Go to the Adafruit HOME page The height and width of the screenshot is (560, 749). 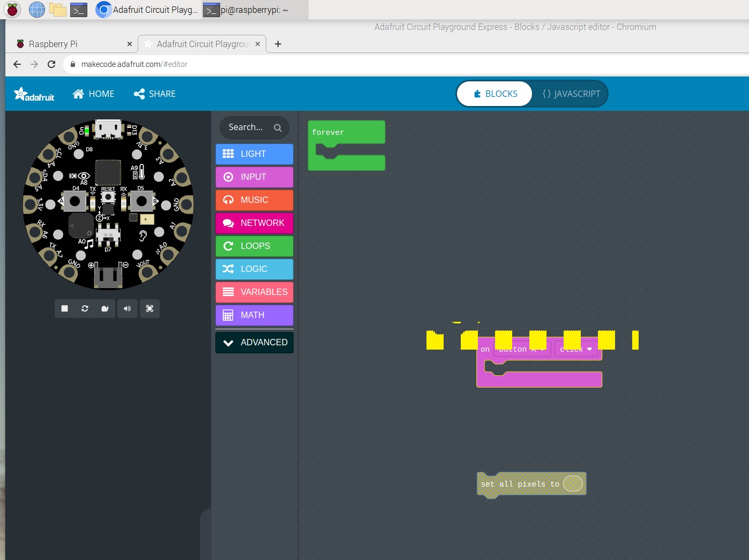click(93, 94)
